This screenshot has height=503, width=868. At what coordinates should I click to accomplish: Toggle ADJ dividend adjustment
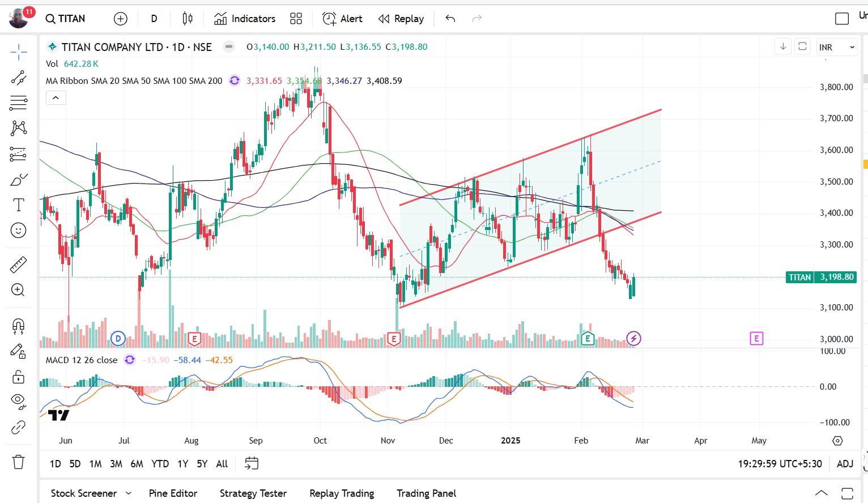tap(845, 464)
